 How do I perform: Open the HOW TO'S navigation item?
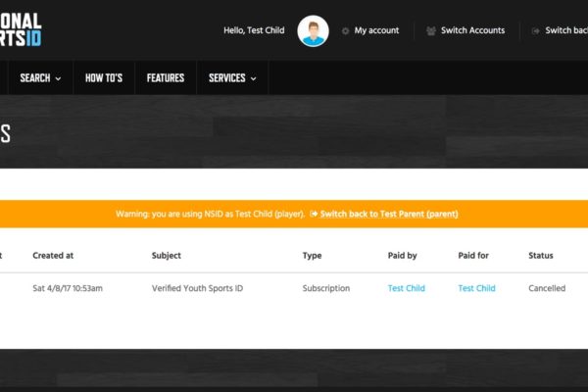pyautogui.click(x=104, y=78)
